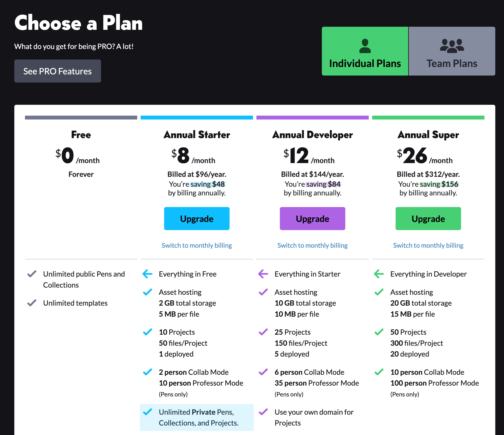This screenshot has height=435, width=504.
Task: Click the blue arrow beside Everything in Free
Action: click(147, 274)
